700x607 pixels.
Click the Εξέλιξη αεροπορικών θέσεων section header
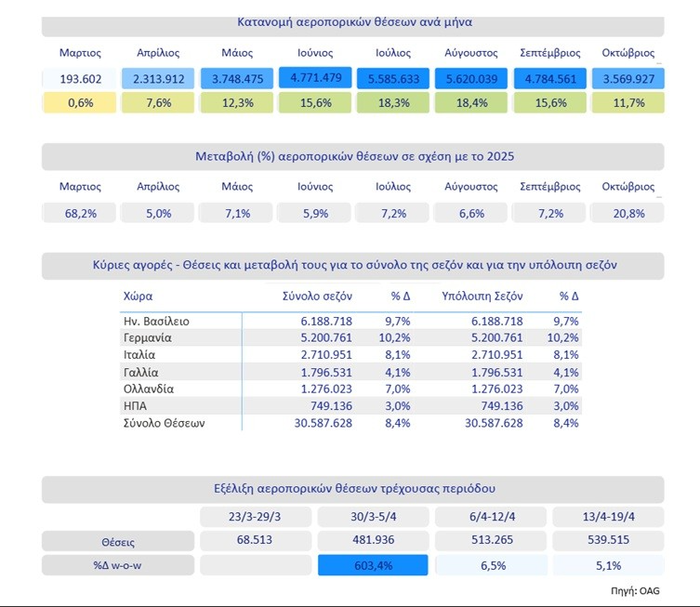353,489
